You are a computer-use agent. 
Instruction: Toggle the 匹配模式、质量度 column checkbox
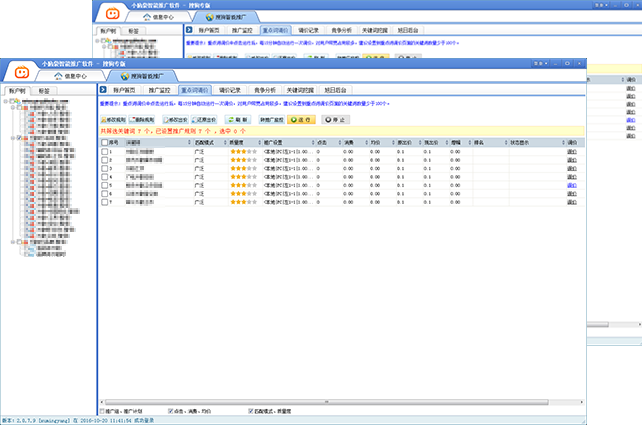point(250,410)
